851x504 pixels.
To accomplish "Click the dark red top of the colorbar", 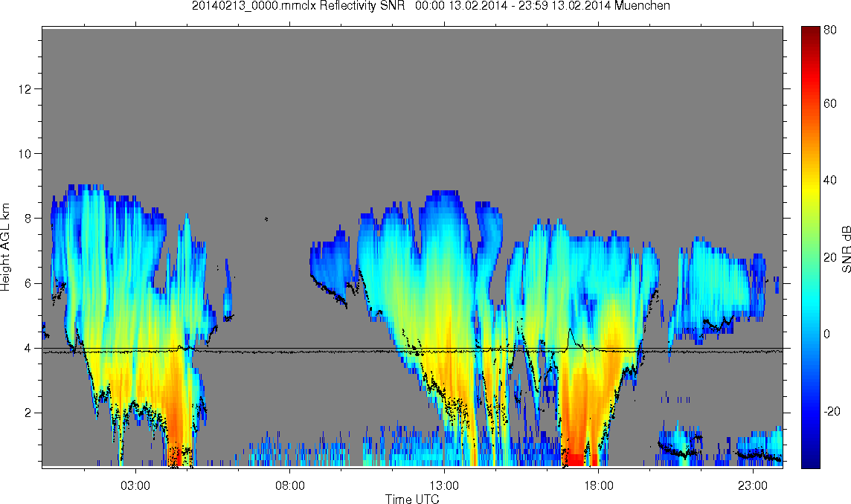I will (810, 33).
